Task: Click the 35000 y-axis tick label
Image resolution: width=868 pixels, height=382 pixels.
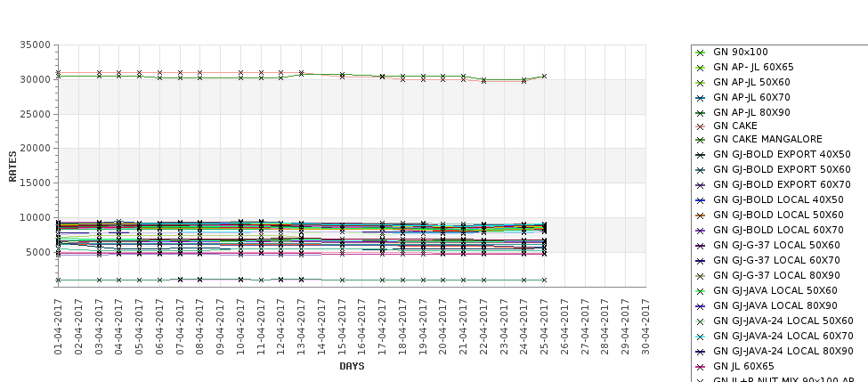Action: 36,45
